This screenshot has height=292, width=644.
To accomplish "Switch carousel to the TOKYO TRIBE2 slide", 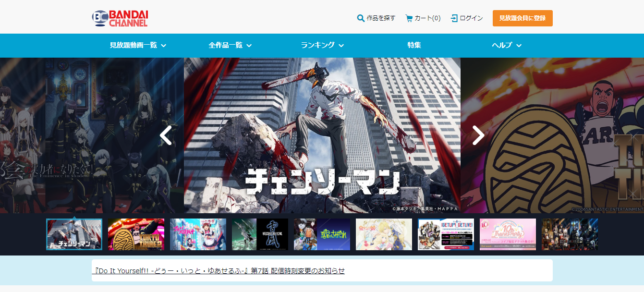I will (136, 234).
